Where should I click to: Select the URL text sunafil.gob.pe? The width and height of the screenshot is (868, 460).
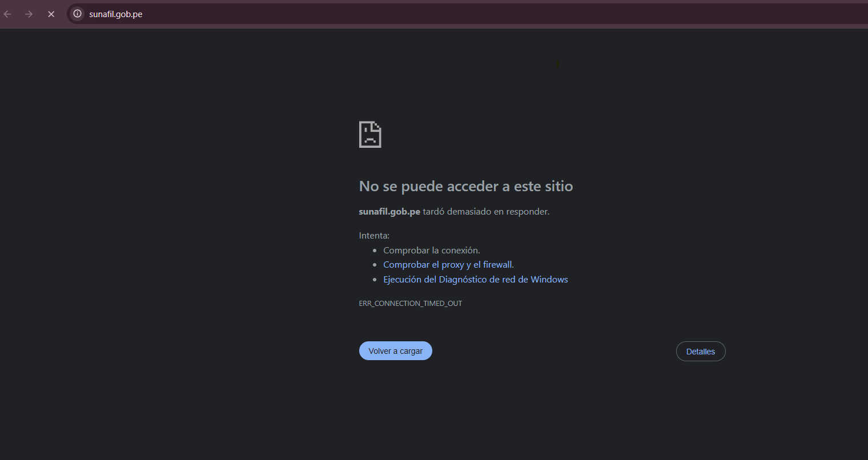(116, 14)
